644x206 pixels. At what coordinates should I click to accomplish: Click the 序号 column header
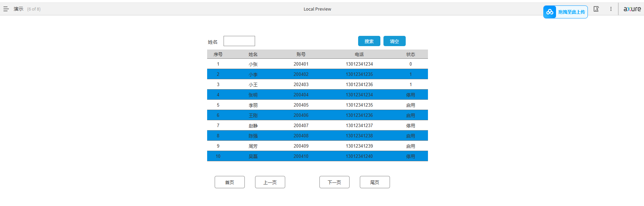[x=218, y=54]
